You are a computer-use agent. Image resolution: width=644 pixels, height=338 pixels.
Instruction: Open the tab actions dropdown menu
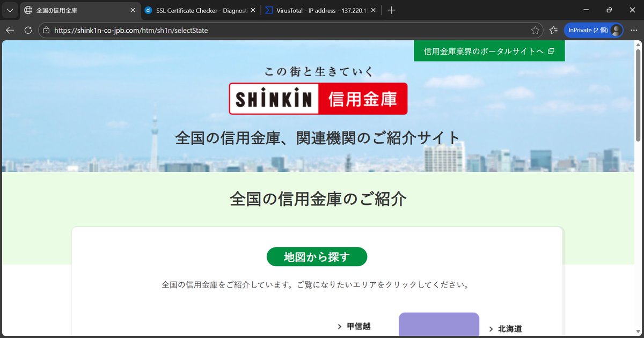pos(10,10)
